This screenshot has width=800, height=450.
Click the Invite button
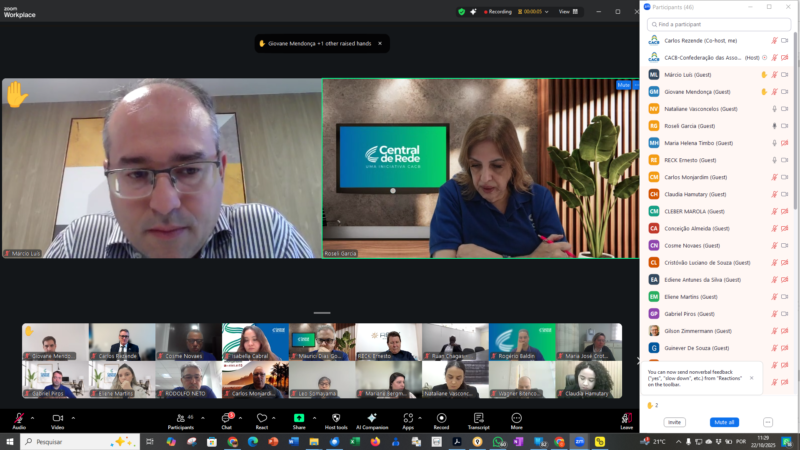click(674, 422)
